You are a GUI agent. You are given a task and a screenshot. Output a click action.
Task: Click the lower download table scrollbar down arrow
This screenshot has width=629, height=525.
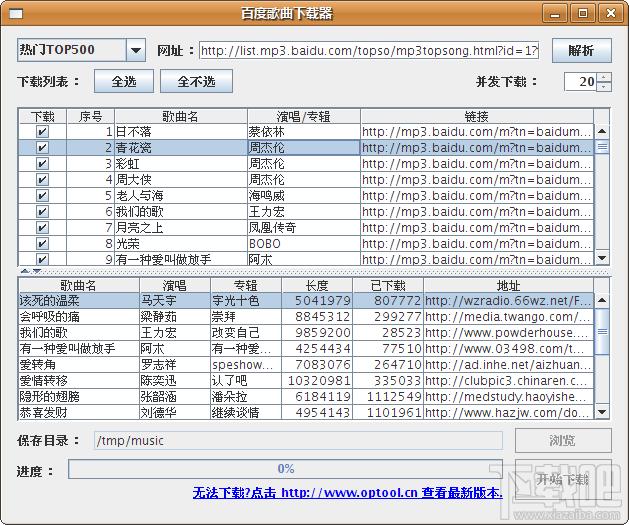pos(602,412)
